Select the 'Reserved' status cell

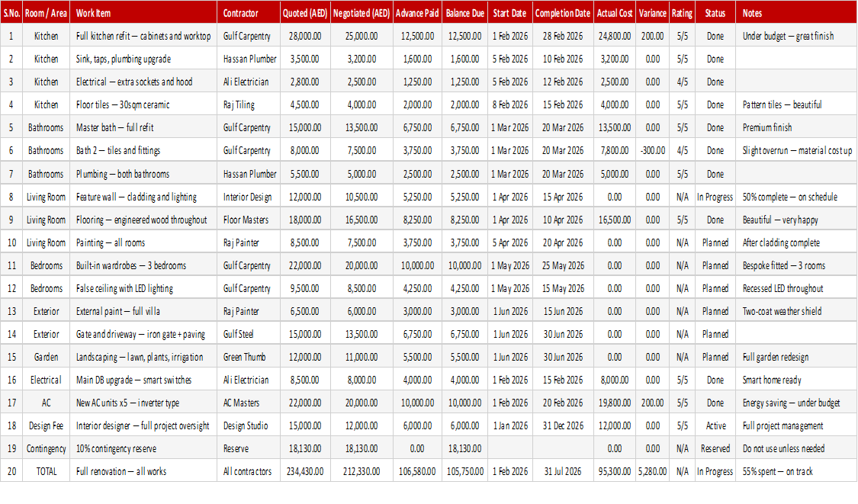coord(715,449)
